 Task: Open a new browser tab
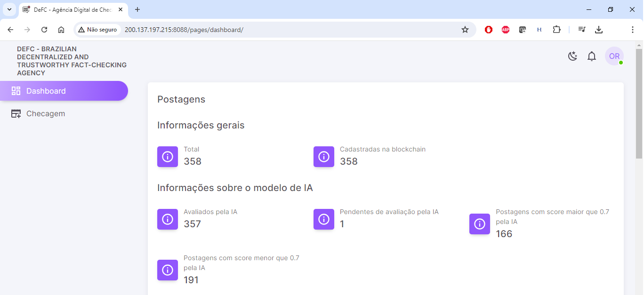pos(137,9)
